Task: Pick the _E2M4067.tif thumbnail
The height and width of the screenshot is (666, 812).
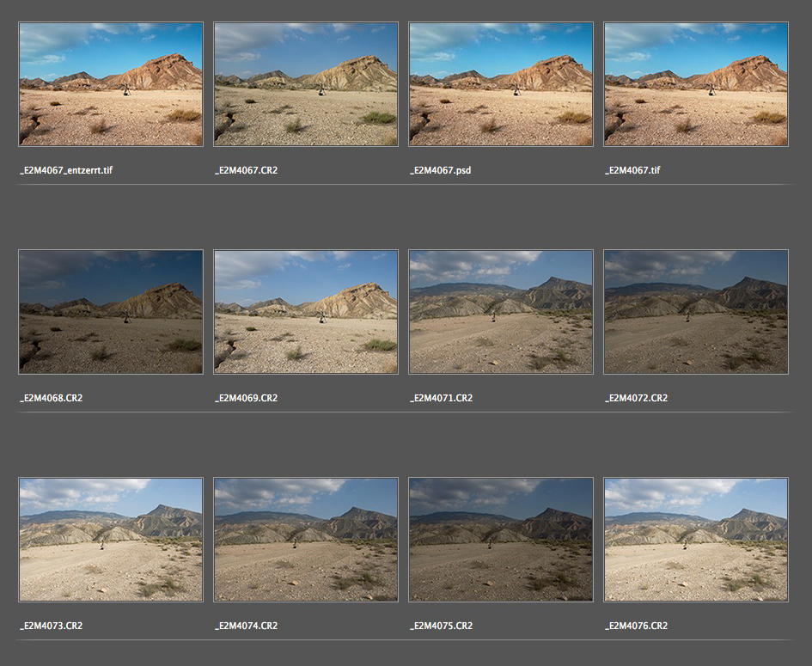Action: [696, 84]
